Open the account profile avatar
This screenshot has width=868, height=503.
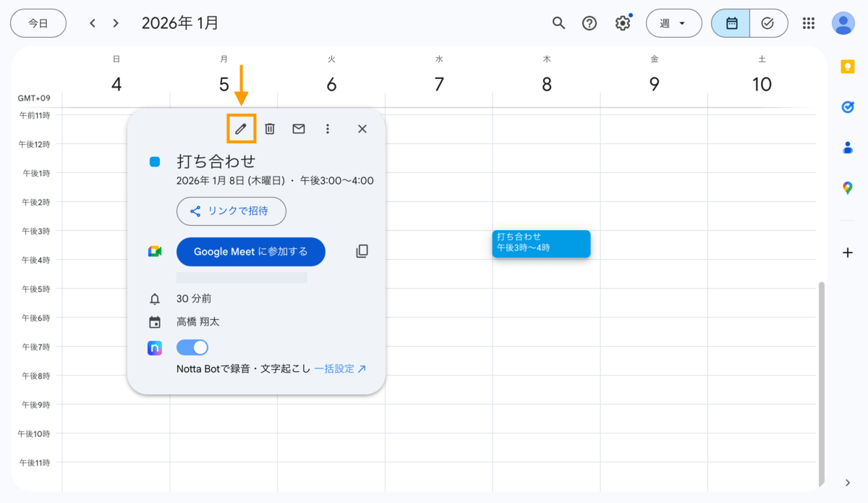click(x=843, y=23)
